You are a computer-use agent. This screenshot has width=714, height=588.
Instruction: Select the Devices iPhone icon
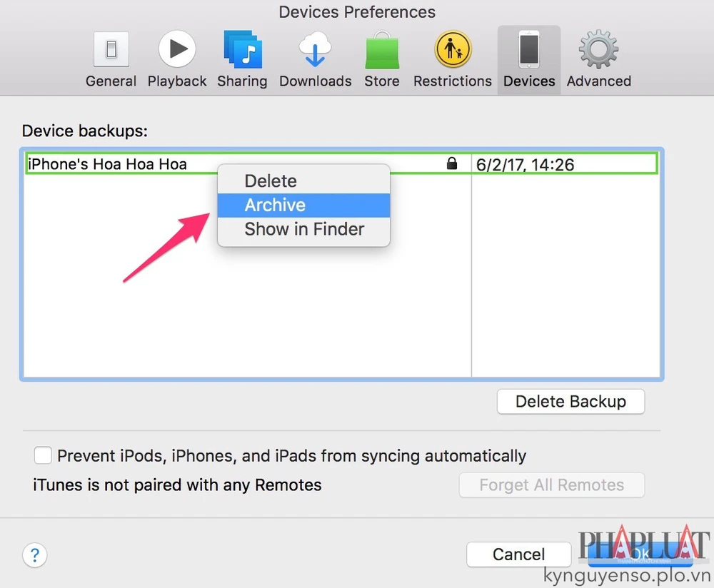point(529,50)
